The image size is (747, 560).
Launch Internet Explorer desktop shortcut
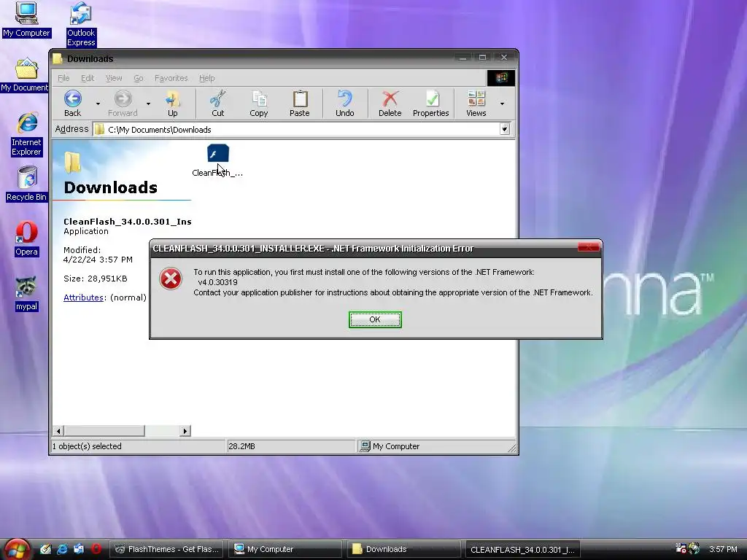click(27, 134)
